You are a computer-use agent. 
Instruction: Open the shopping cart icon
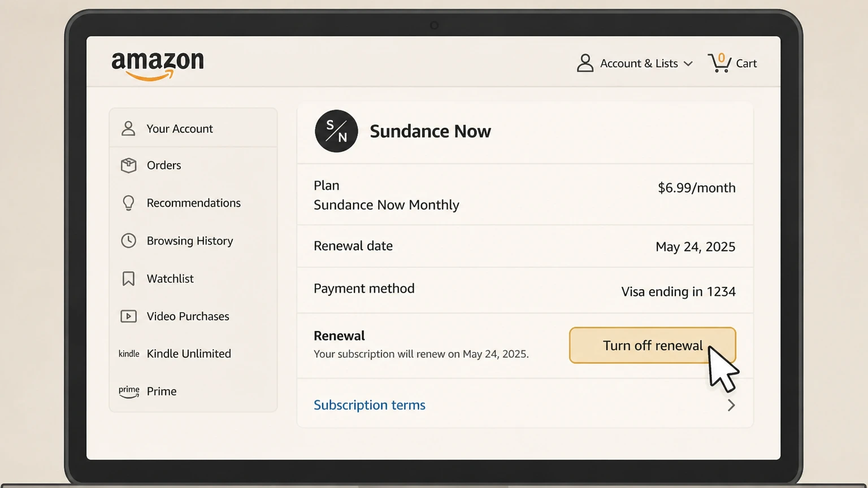click(719, 63)
